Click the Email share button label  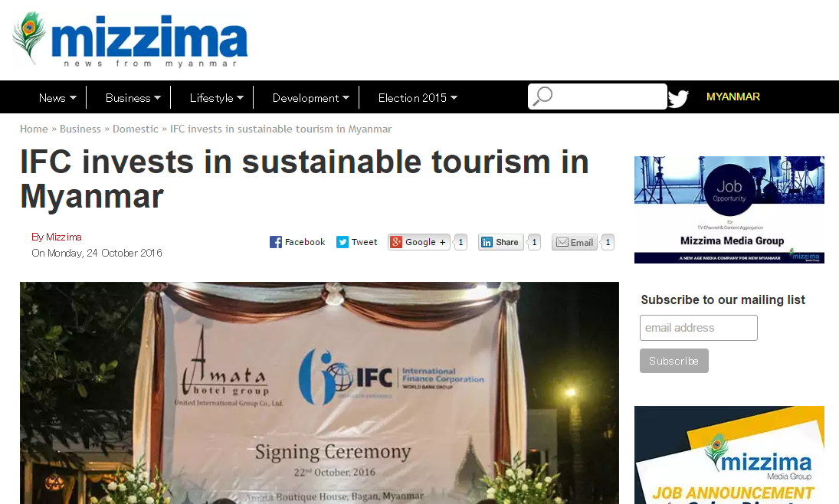coord(582,243)
